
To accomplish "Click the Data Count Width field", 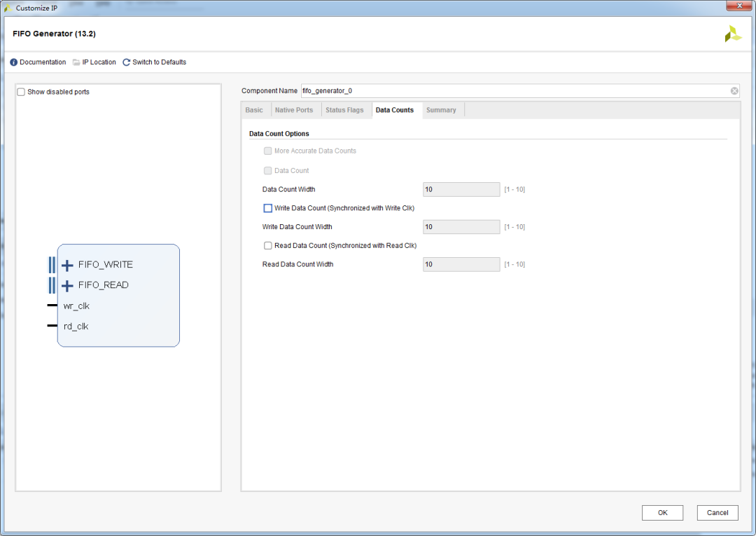I will coord(461,189).
